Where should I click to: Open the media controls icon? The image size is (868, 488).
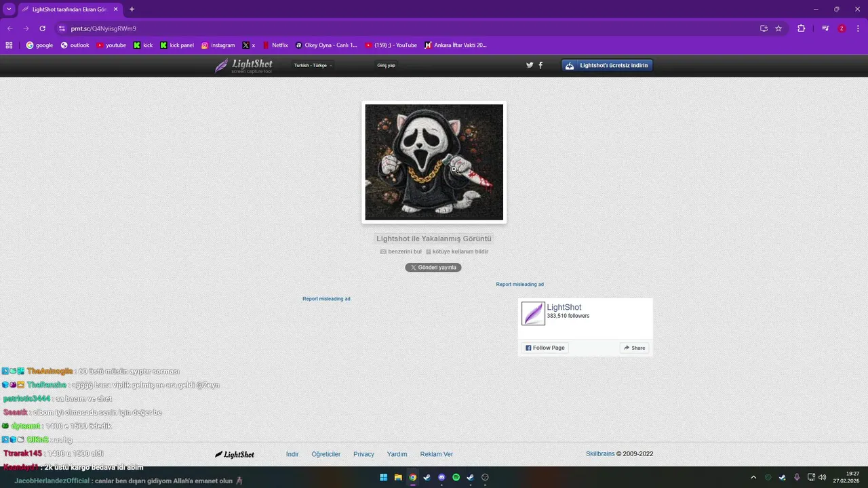[825, 28]
